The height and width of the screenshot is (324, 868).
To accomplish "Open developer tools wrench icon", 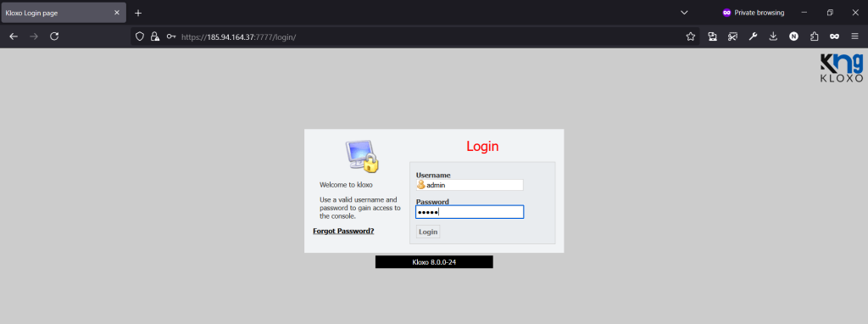I will point(753,36).
